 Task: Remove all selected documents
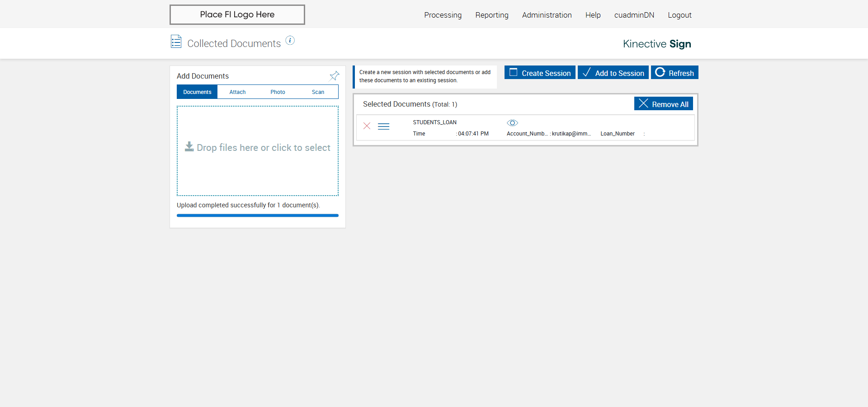pos(663,104)
